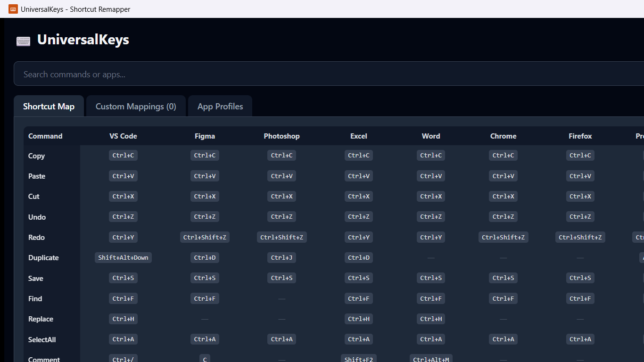The image size is (644, 362).
Task: Click Ctrl+D Duplicate shortcut for Figma
Action: click(205, 257)
